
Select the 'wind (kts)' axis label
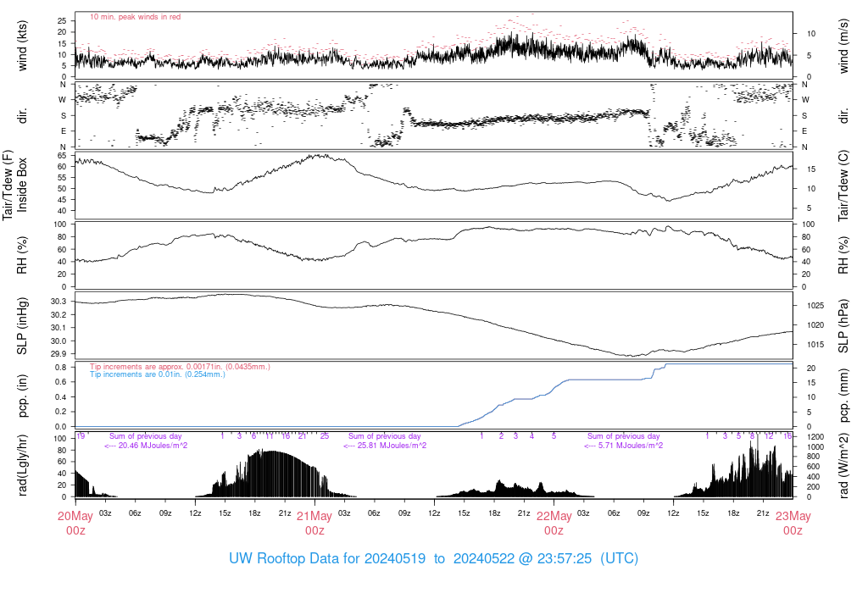click(22, 46)
